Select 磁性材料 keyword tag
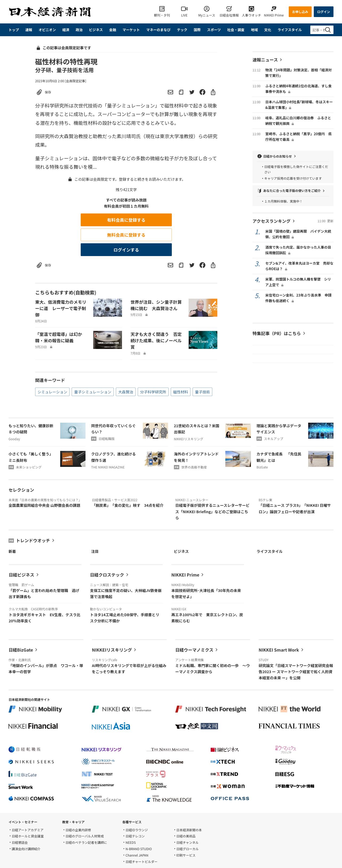The image size is (342, 868). click(x=180, y=392)
